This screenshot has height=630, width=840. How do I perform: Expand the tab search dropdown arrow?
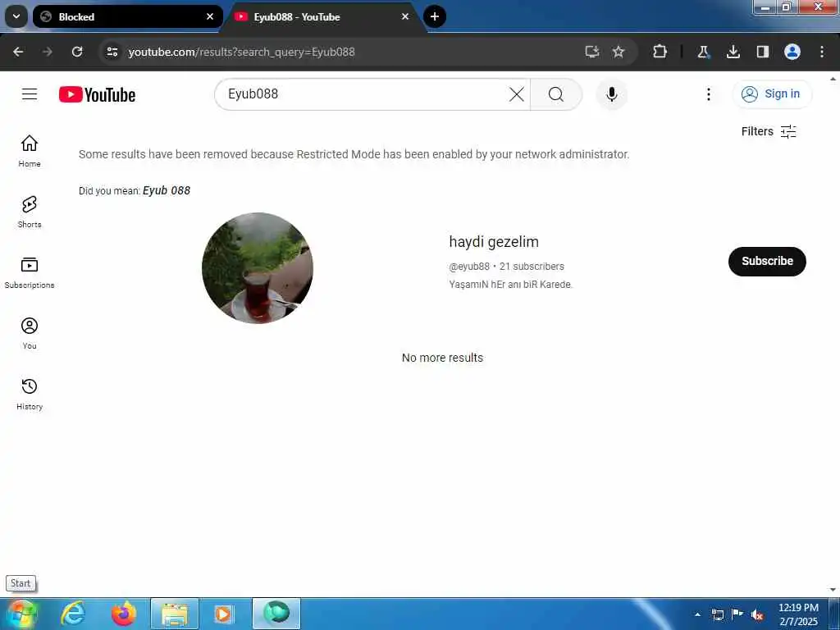pyautogui.click(x=16, y=16)
